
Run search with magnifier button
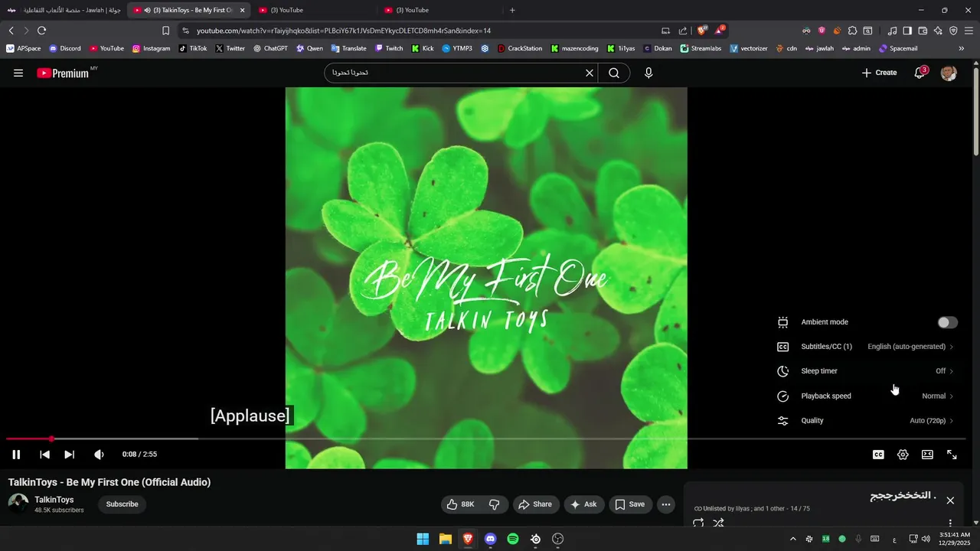pos(614,73)
